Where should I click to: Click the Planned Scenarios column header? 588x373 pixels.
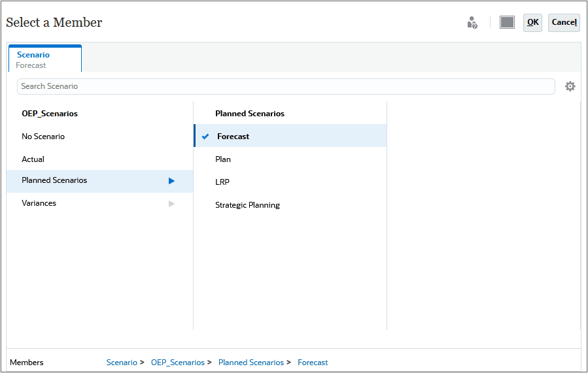250,114
